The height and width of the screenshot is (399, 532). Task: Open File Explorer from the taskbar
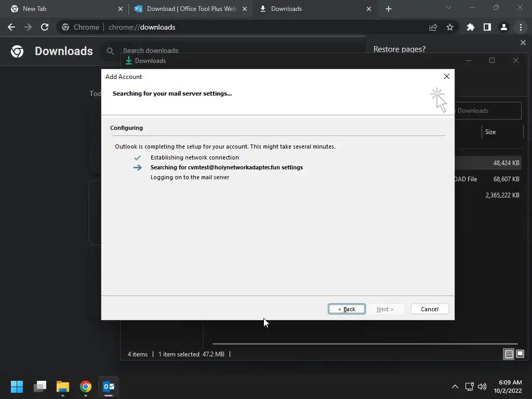pyautogui.click(x=63, y=387)
